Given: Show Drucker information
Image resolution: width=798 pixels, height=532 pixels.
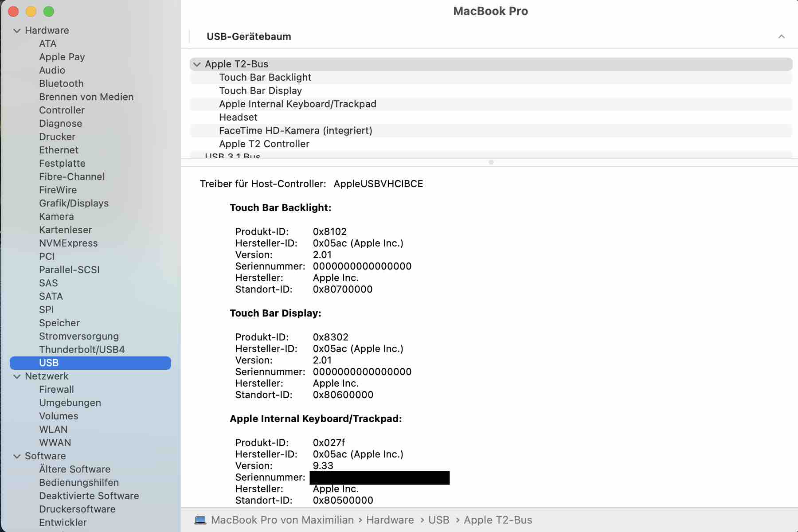Looking at the screenshot, I should click(57, 137).
